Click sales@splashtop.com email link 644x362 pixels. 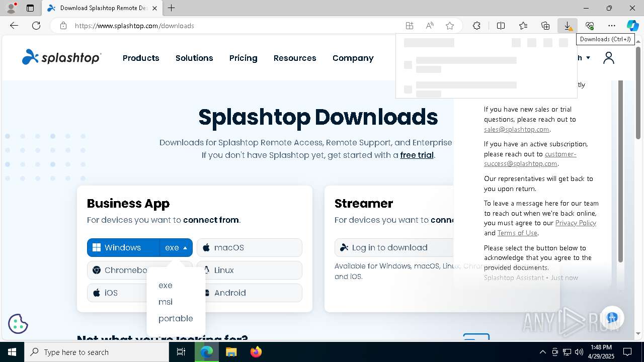tap(516, 129)
